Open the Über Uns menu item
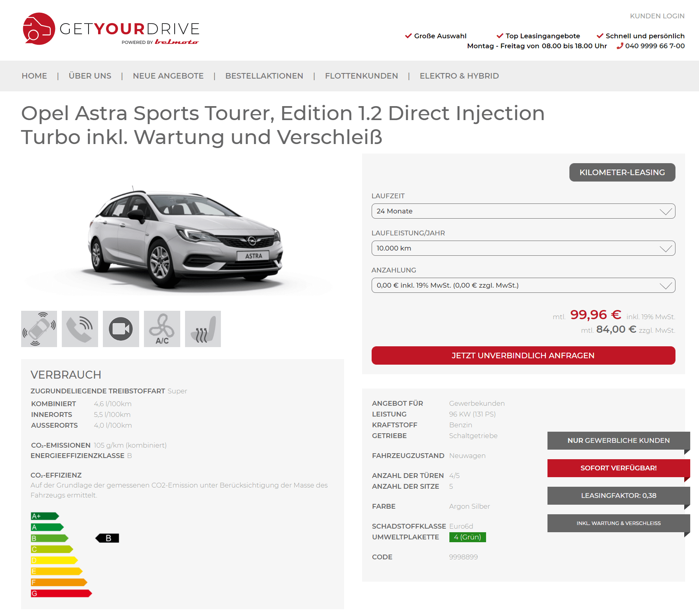The image size is (699, 616). [x=90, y=76]
